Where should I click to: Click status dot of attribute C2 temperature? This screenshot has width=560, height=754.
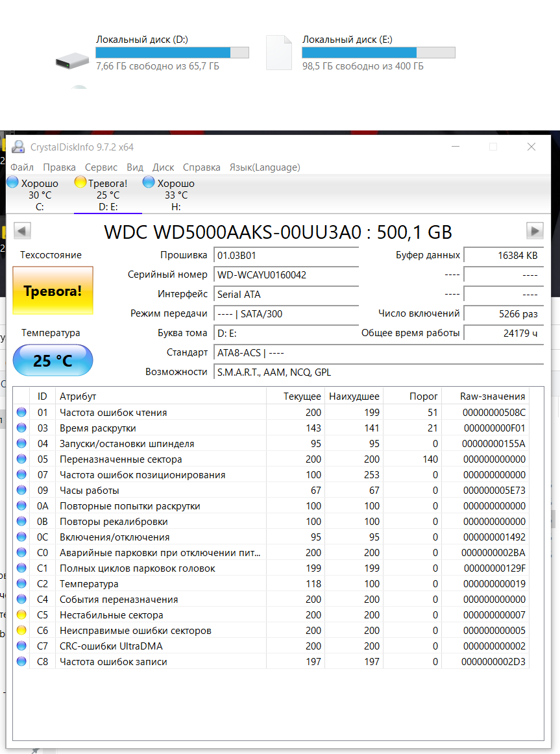point(21,583)
